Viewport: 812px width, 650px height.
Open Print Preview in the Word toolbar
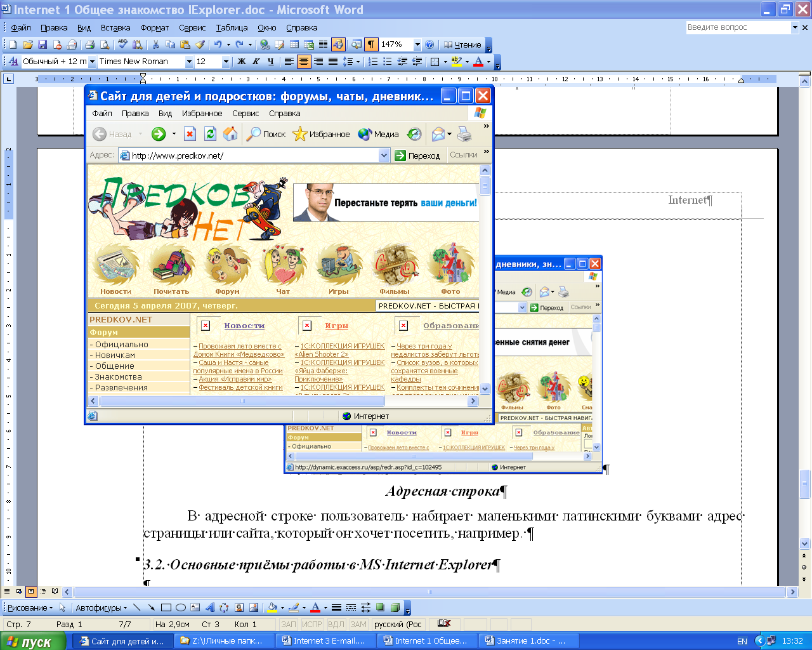(x=105, y=44)
